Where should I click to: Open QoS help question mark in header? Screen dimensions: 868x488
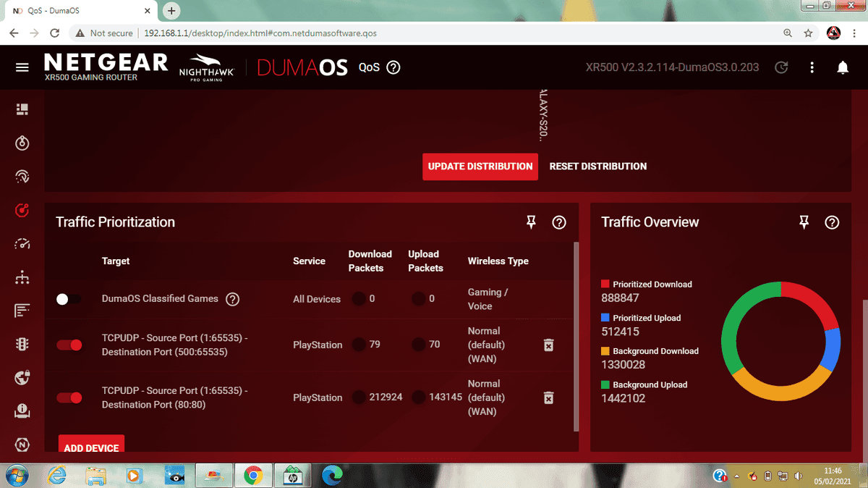[x=393, y=67]
